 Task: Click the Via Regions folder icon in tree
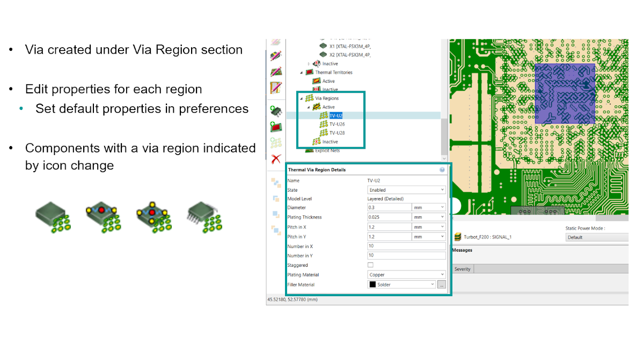309,98
